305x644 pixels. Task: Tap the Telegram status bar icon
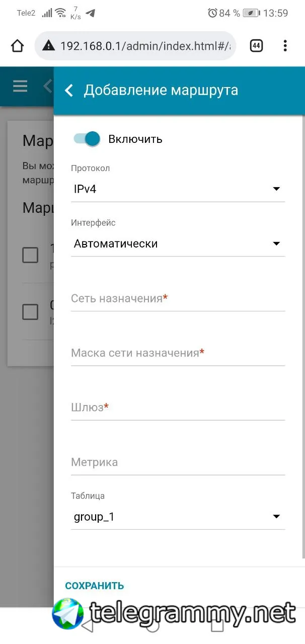point(91,14)
